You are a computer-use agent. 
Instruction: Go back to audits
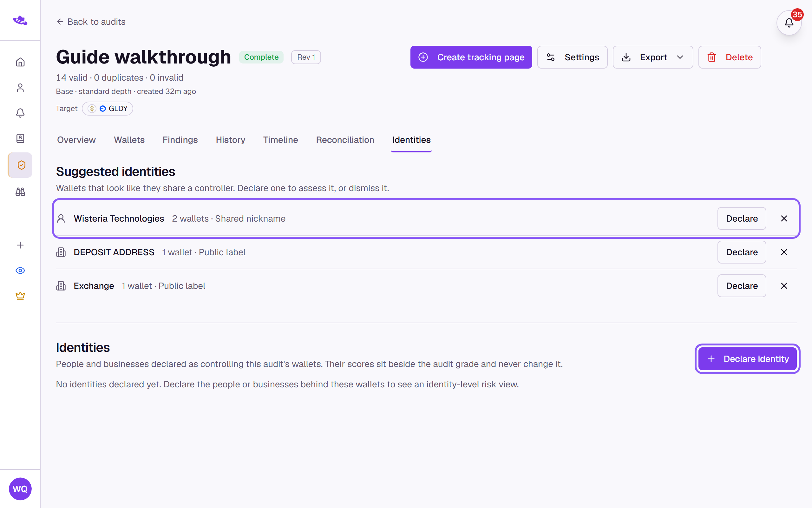point(91,22)
